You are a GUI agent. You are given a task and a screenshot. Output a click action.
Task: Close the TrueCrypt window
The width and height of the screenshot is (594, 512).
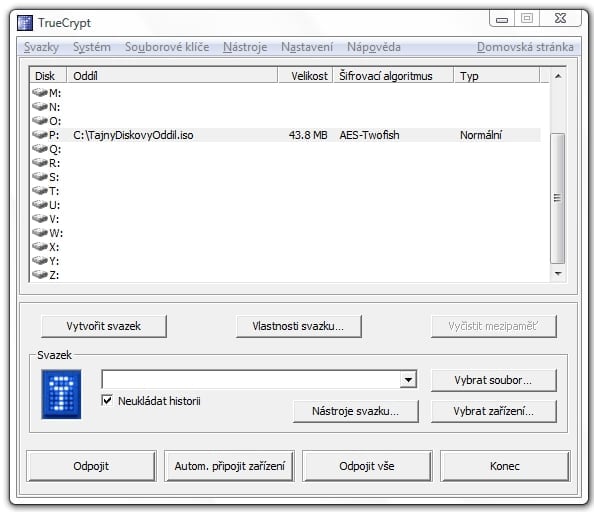(560, 18)
